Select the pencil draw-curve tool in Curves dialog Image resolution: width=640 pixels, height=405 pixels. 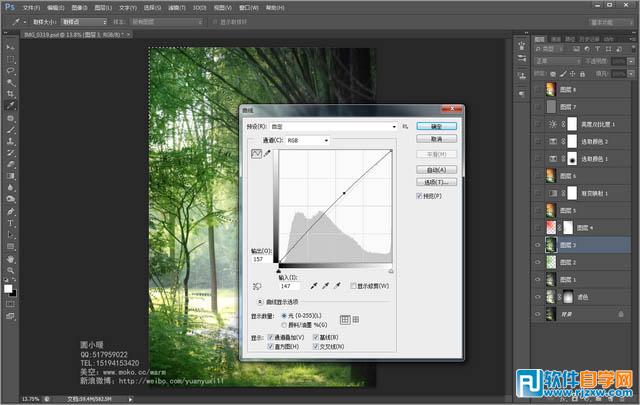click(267, 154)
